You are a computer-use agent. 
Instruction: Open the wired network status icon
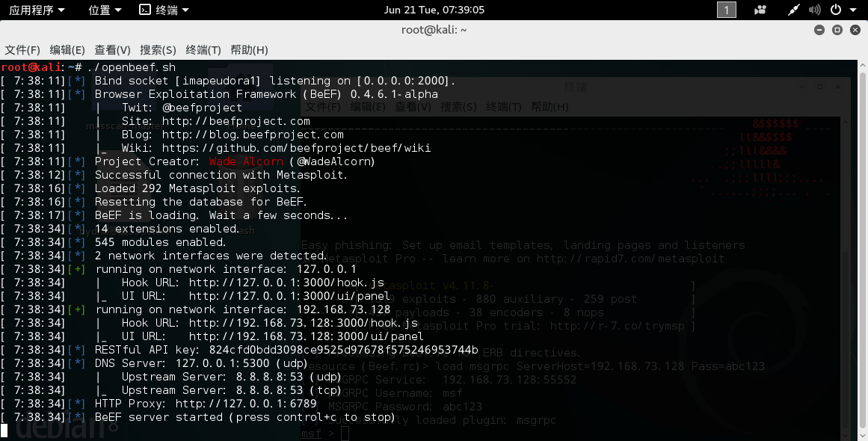794,10
